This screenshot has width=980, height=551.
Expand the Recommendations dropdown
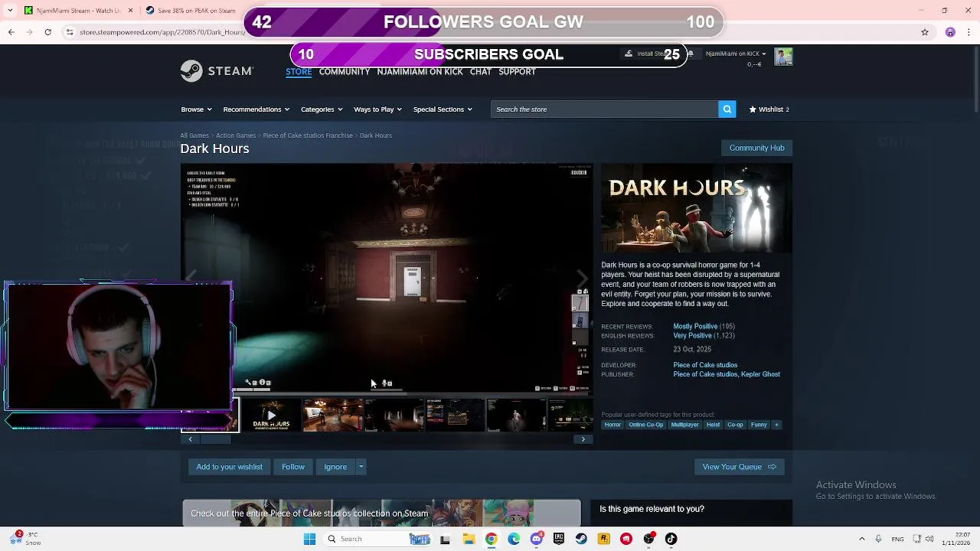(x=256, y=109)
